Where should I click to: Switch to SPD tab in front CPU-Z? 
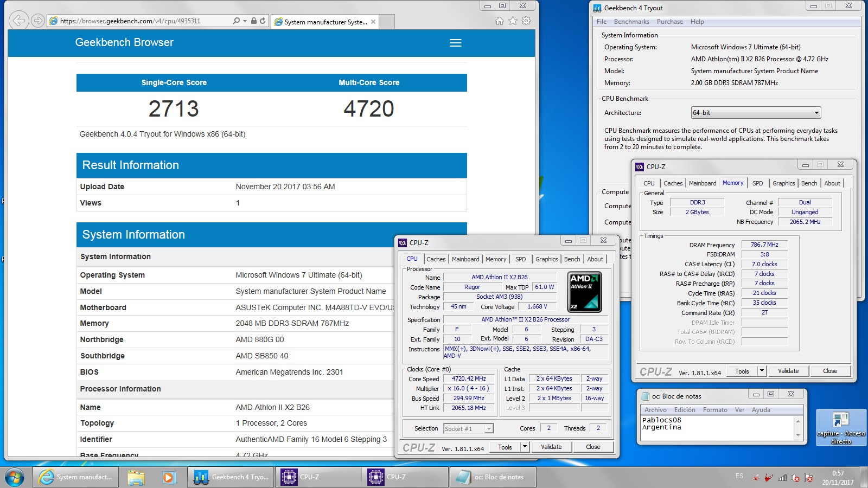click(x=521, y=259)
